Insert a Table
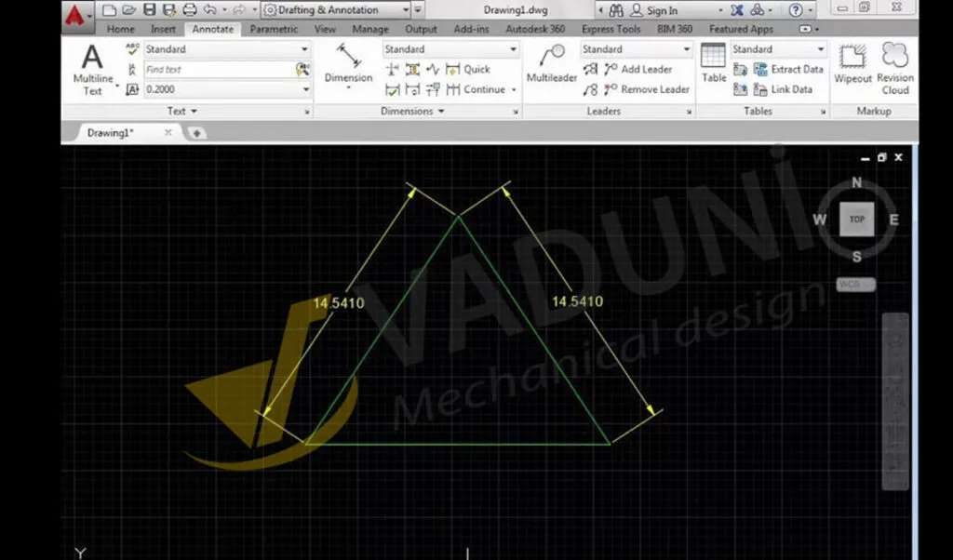The width and height of the screenshot is (953, 560). [713, 65]
